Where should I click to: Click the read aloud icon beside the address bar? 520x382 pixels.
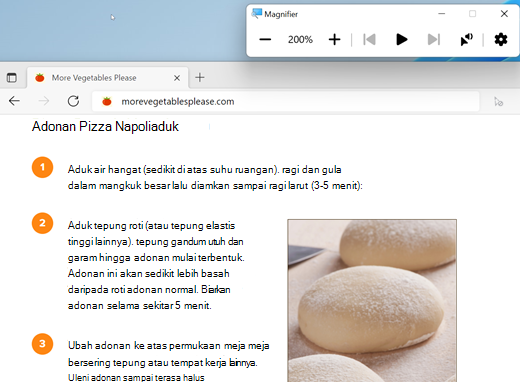(498, 102)
